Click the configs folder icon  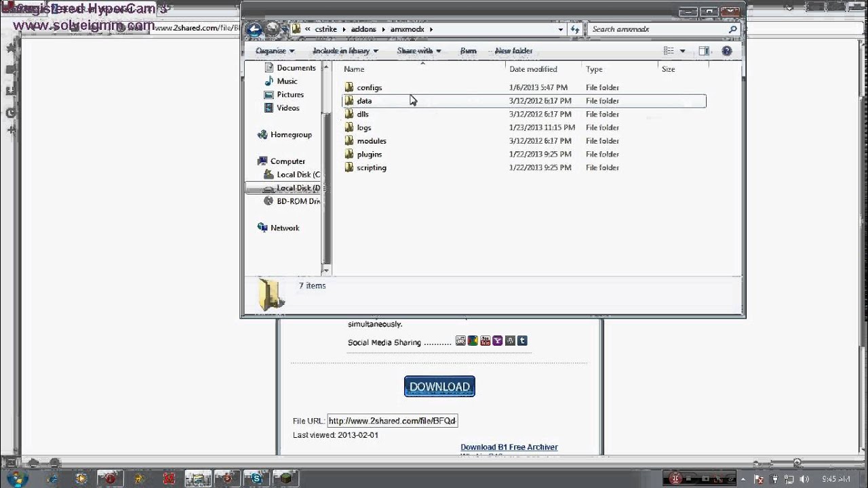(349, 87)
